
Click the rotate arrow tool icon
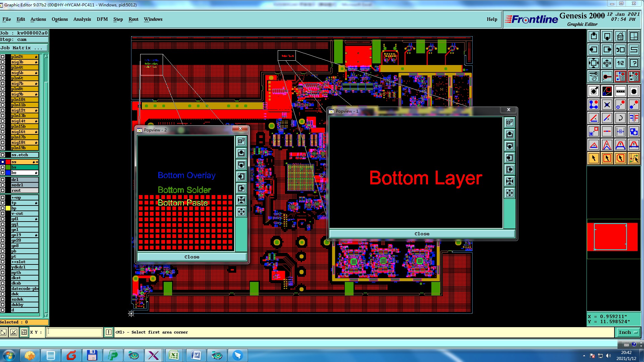point(620,118)
